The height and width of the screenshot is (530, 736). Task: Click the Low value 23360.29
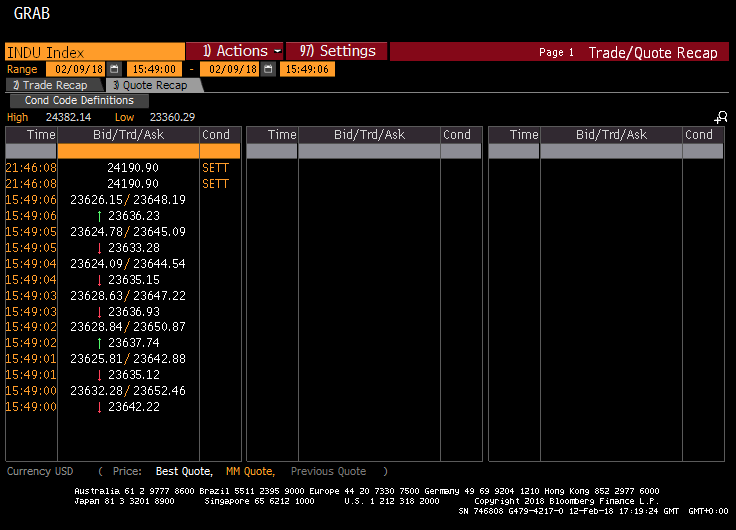tap(172, 117)
